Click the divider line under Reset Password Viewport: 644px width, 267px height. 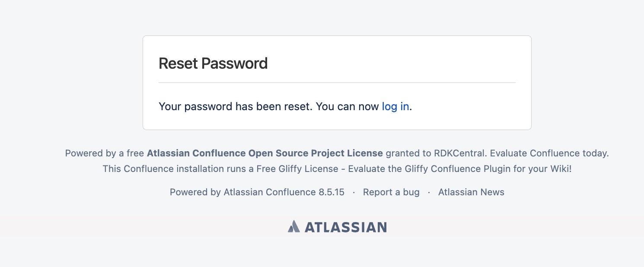tap(337, 83)
